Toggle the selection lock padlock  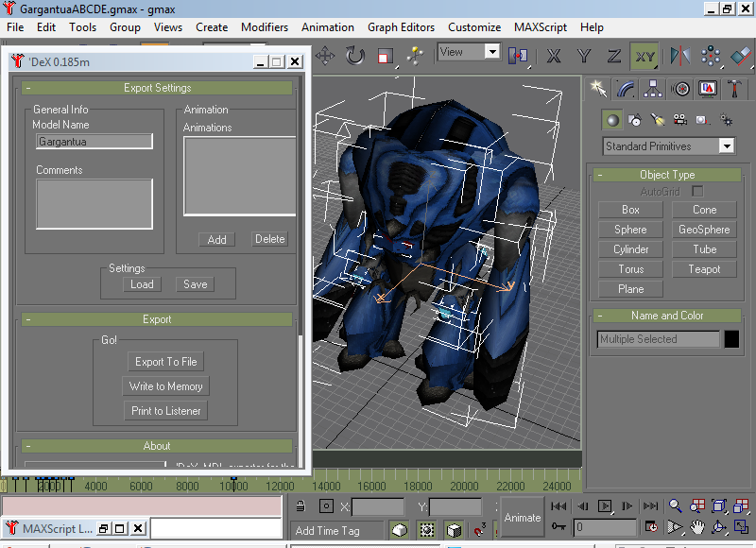[x=301, y=506]
